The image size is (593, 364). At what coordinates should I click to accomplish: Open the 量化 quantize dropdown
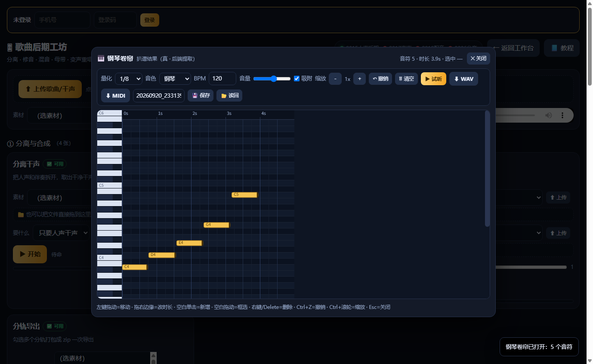[129, 79]
